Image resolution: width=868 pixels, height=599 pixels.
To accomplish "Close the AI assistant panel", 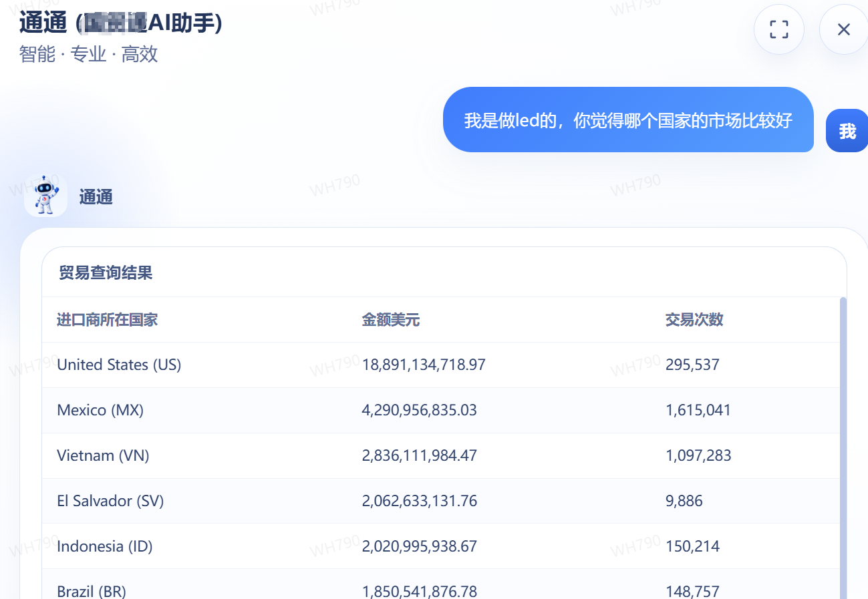I will click(843, 29).
